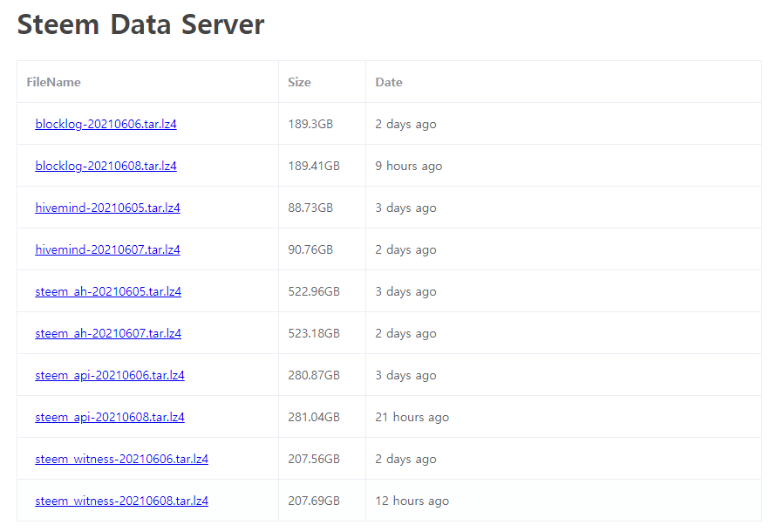Image resolution: width=776 pixels, height=532 pixels.
Task: Click the Steem Data Server heading
Action: coord(141,24)
